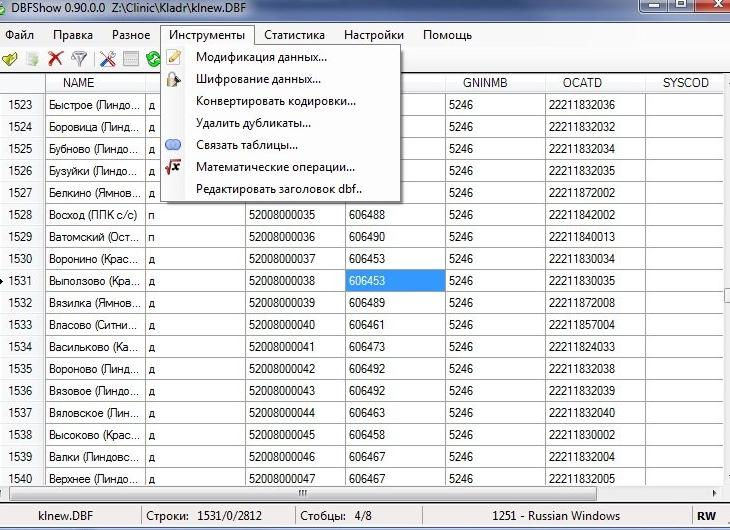The height and width of the screenshot is (530, 730).
Task: Click type cell 'п' in row 1529
Action: (x=195, y=237)
